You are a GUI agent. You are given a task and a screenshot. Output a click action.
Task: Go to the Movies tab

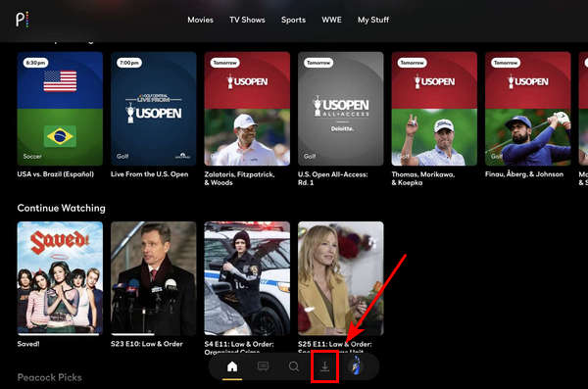(200, 20)
